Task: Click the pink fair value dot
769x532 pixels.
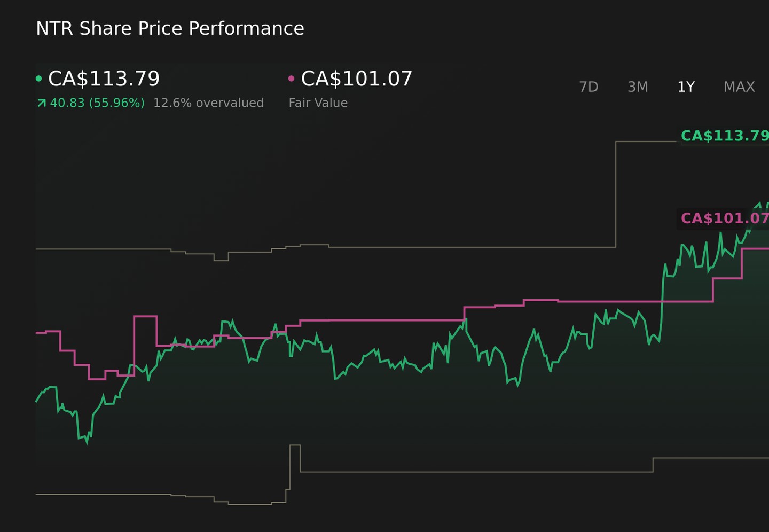Action: [x=291, y=79]
